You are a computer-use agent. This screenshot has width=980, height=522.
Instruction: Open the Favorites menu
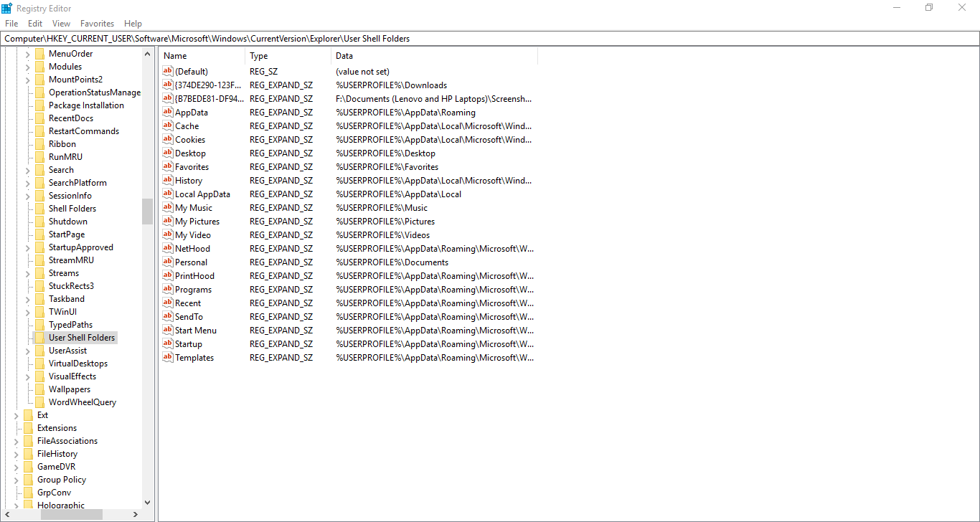point(97,24)
